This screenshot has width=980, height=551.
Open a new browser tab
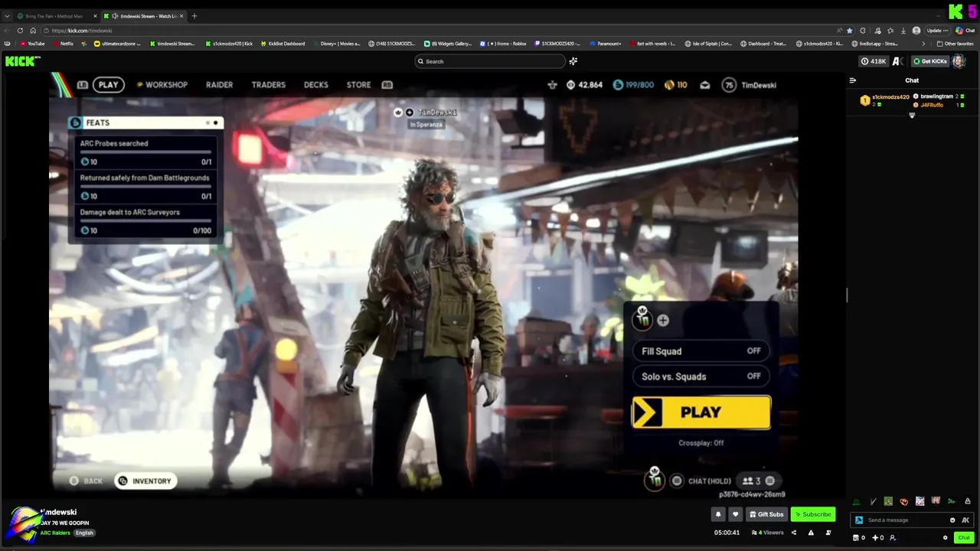click(194, 16)
